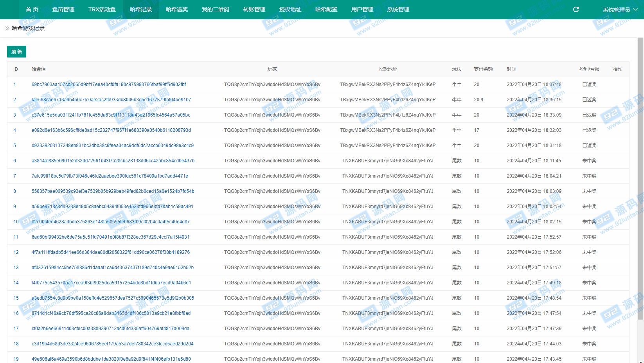
Task: Click the 哈希值 column header
Action: [39, 69]
